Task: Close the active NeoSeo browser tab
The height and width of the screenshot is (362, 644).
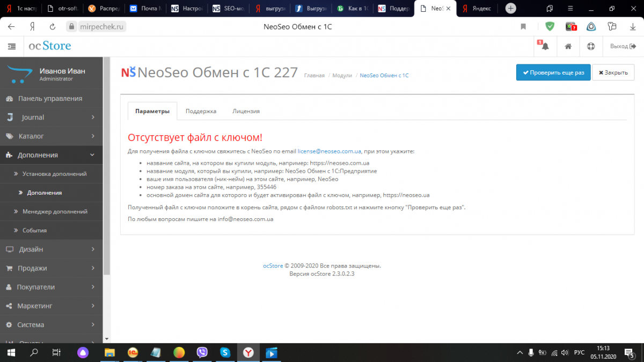Action: pos(447,9)
